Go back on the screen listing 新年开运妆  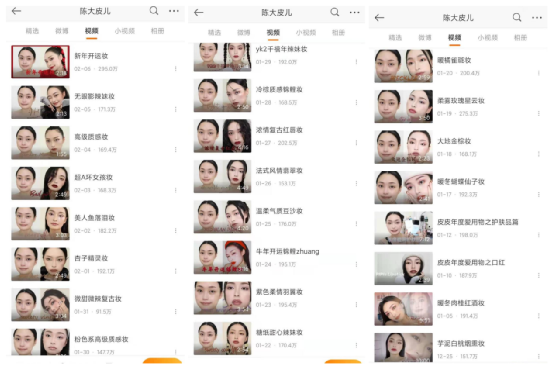pyautogui.click(x=17, y=11)
